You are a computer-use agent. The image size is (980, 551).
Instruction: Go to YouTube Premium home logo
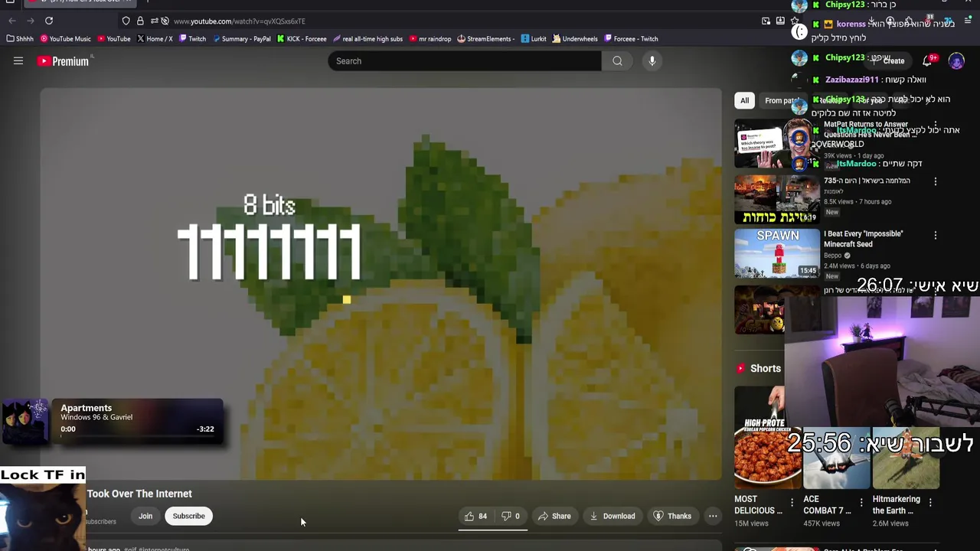(x=64, y=61)
